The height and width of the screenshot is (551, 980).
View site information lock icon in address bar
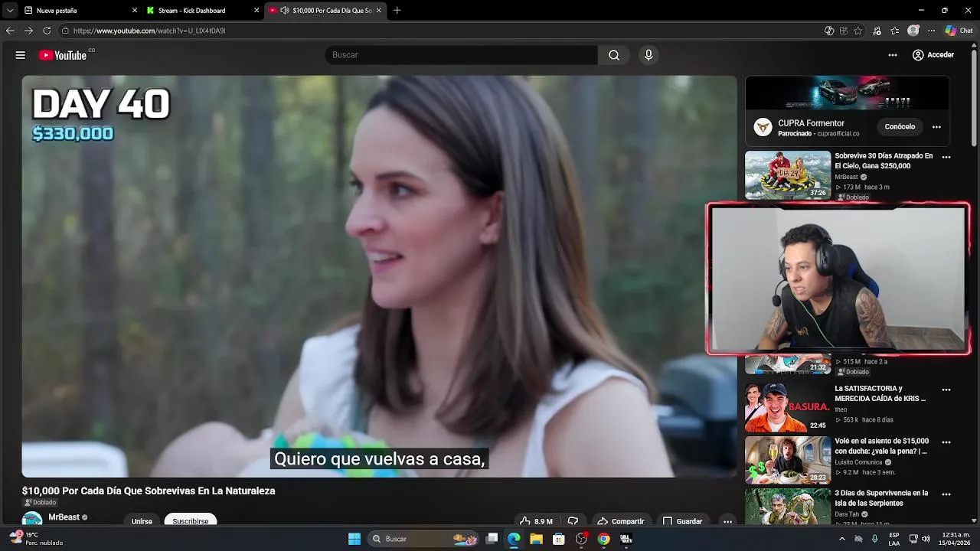tap(66, 31)
